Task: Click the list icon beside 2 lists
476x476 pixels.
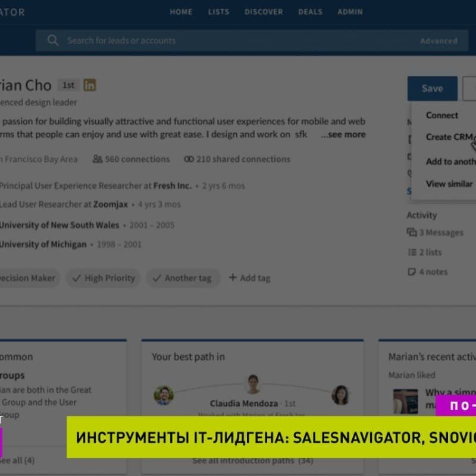Action: pyautogui.click(x=412, y=252)
